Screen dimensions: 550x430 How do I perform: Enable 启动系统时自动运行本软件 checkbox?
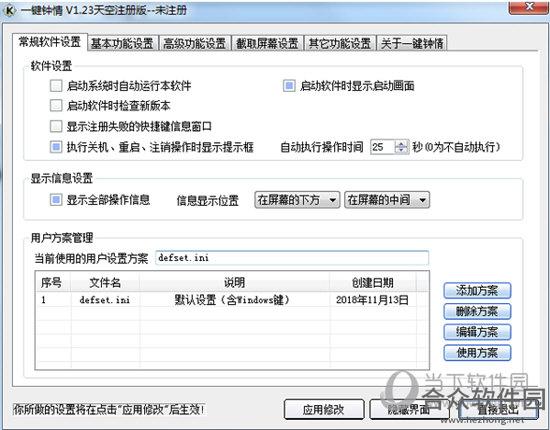[56, 86]
